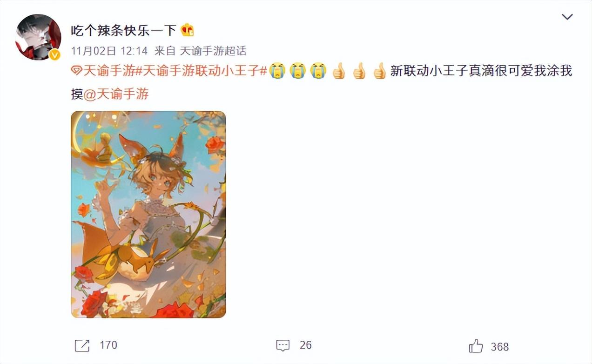Screen dimensions: 592x364
Task: Click the comment count 26
Action: 305,345
